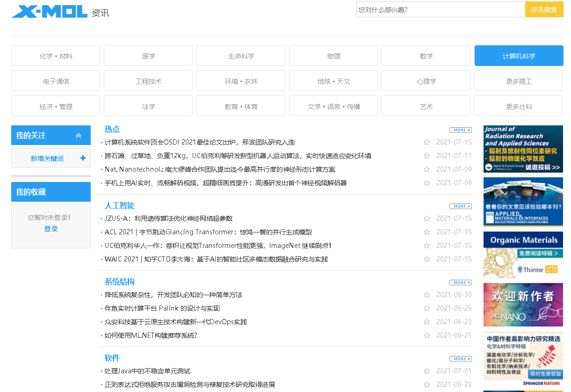Favorite the ACL 2021 Glancing Transformer article
This screenshot has width=571, height=392.
[426, 232]
